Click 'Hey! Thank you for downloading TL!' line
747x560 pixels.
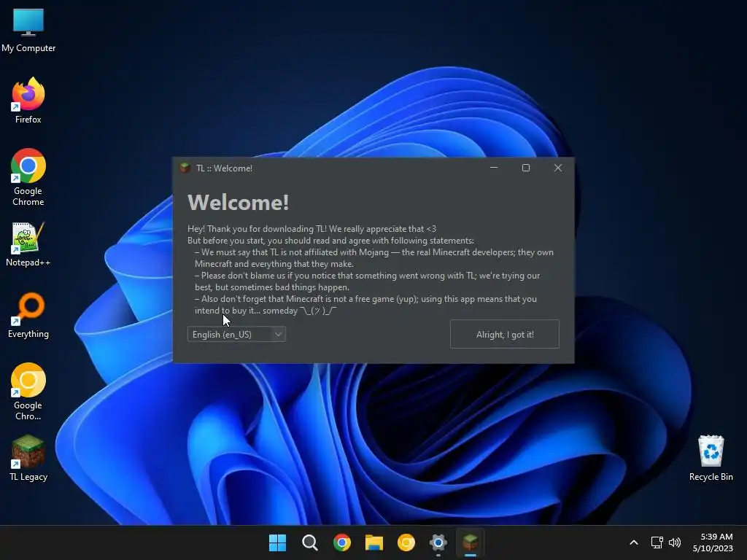[x=311, y=229]
